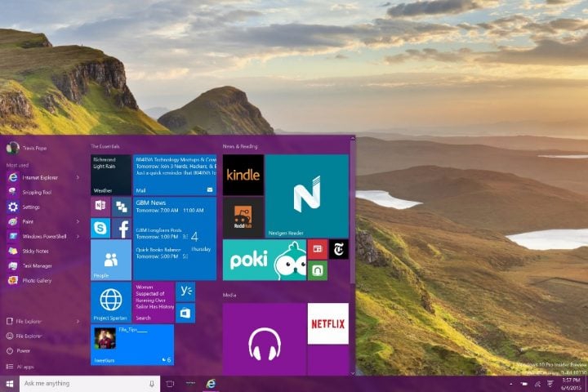Open the taskbar clock showing 3:57 PM
This screenshot has height=392, width=588.
(x=571, y=384)
